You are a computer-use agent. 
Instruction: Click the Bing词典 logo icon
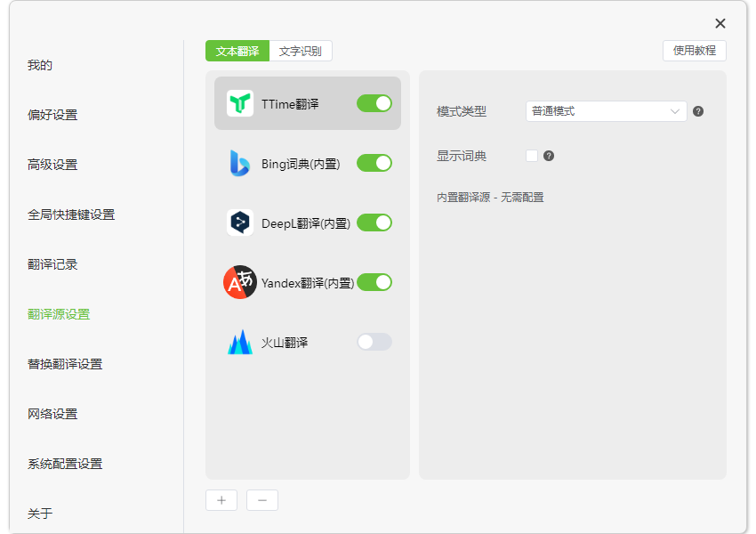tap(238, 163)
